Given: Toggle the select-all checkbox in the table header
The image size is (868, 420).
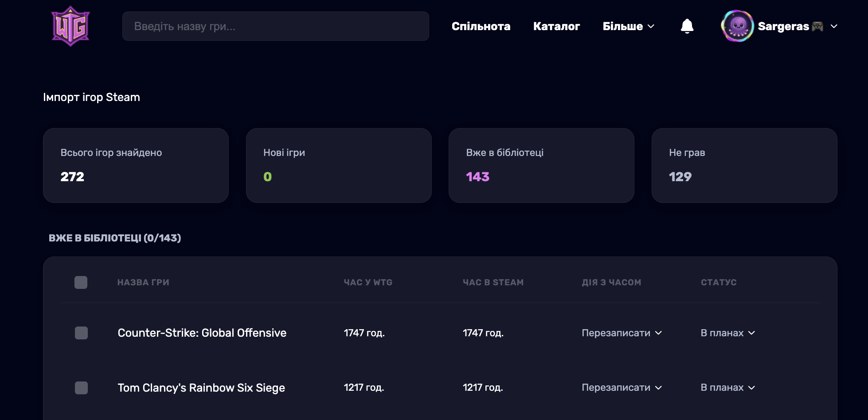Looking at the screenshot, I should coord(81,282).
